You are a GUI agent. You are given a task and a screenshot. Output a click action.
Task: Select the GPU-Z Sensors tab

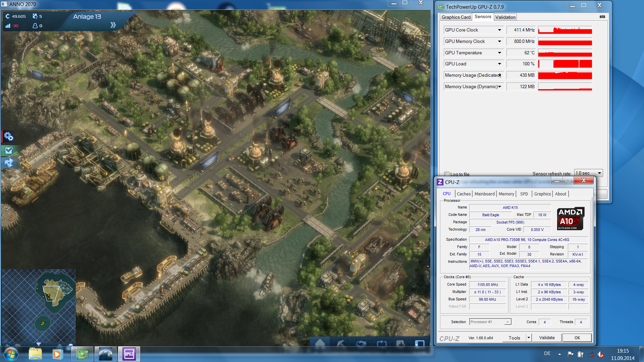point(483,17)
